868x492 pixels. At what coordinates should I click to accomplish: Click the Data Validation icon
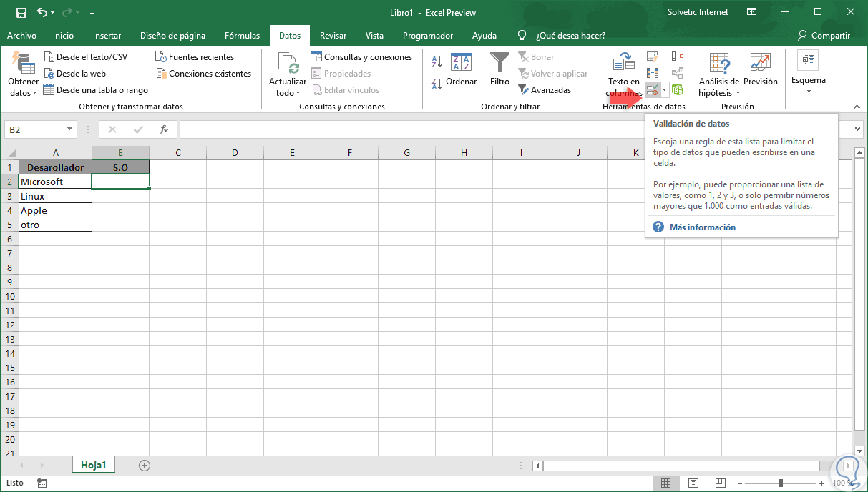[653, 90]
